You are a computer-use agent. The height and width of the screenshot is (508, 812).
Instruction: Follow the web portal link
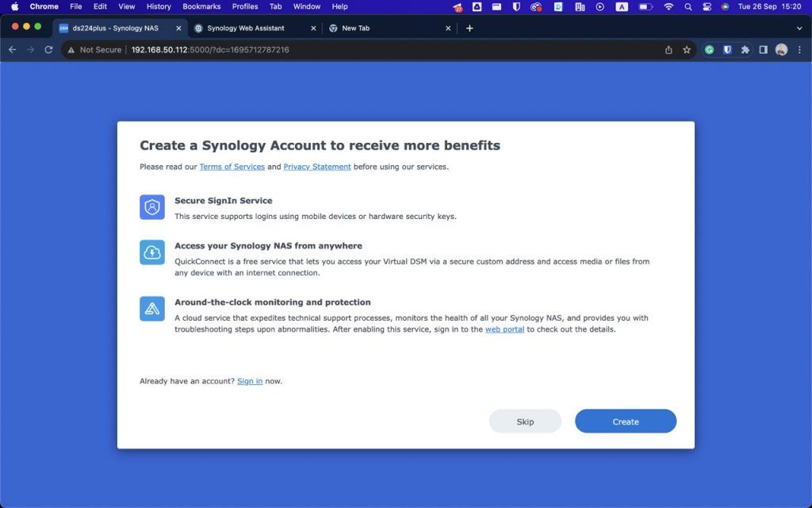point(504,329)
